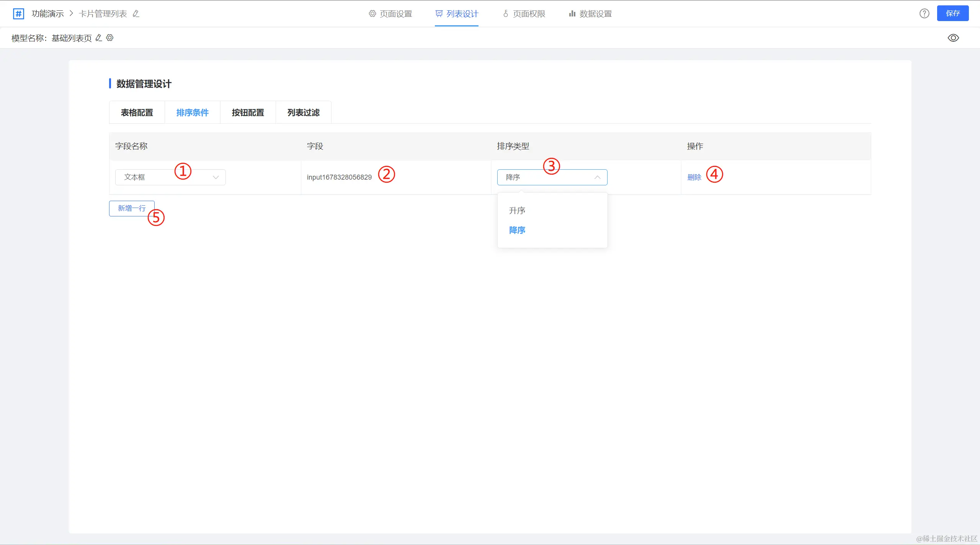Click the 保存 button
980x545 pixels.
(952, 13)
